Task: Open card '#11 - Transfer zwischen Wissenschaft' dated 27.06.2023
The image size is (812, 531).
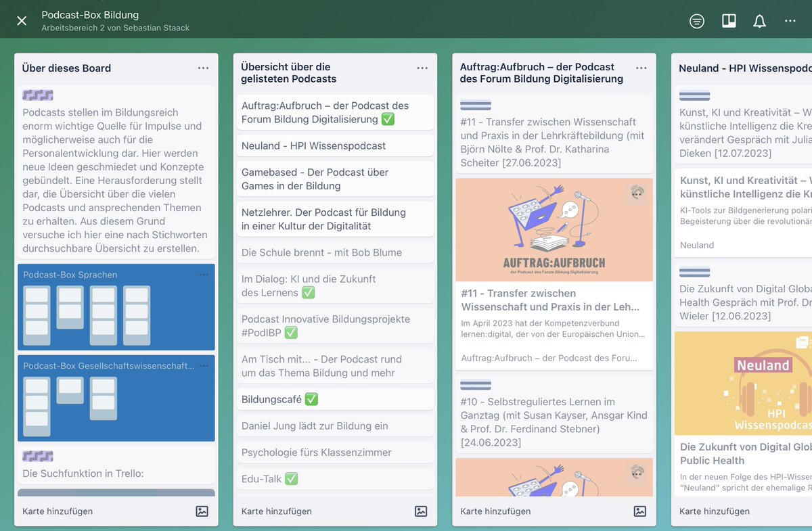Action: click(554, 134)
